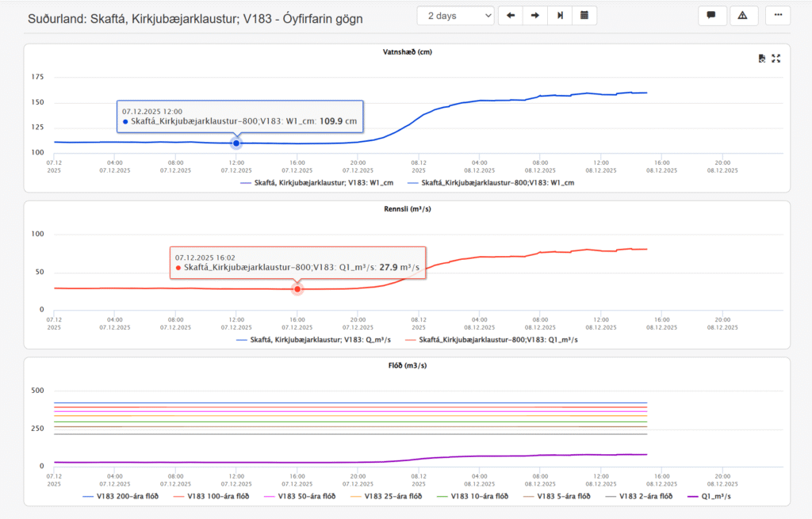Go back one period with left arrow
Screen dimensions: 812x519
click(510, 16)
